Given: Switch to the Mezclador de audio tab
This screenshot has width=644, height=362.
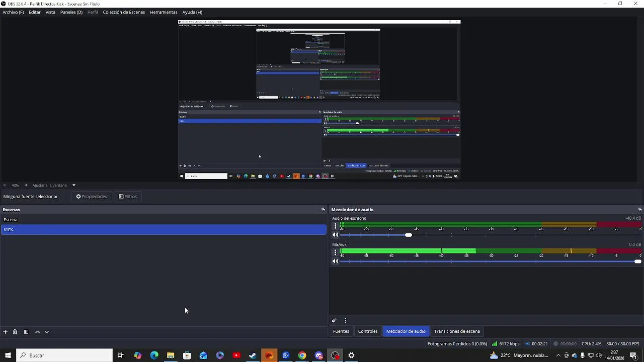Looking at the screenshot, I should (406, 331).
